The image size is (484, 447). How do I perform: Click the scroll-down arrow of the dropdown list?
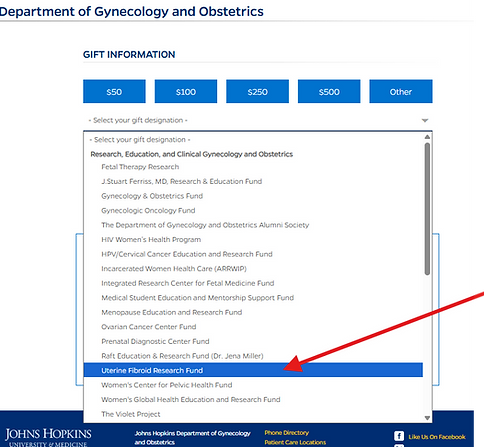tap(427, 418)
